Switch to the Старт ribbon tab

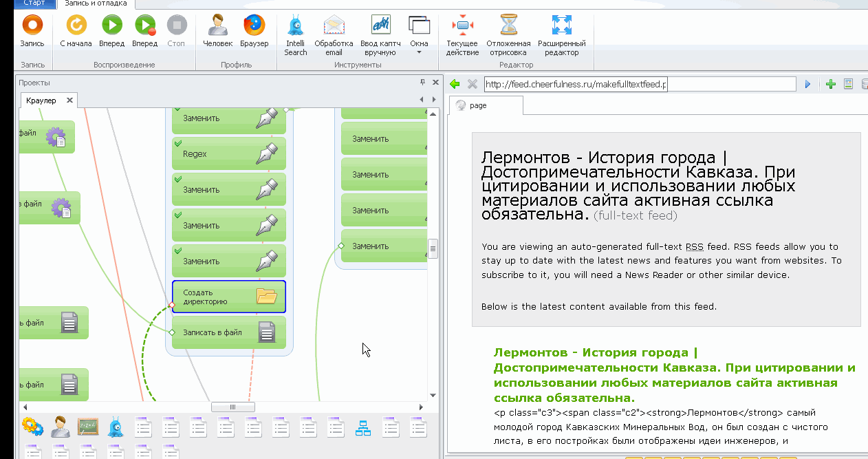[34, 3]
